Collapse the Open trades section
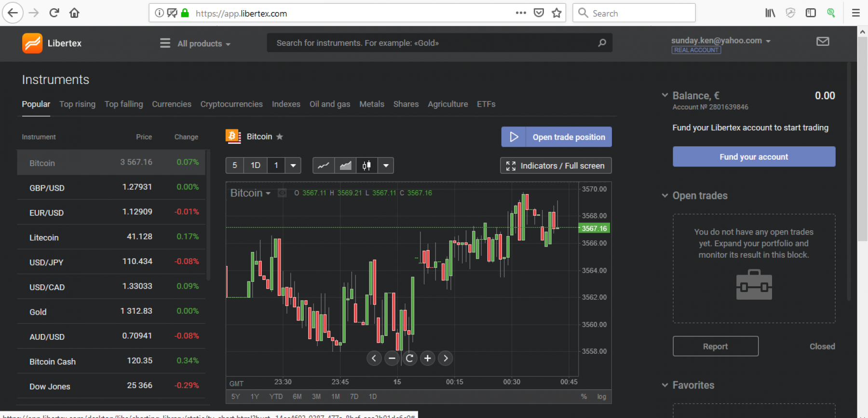The height and width of the screenshot is (418, 868). 665,195
